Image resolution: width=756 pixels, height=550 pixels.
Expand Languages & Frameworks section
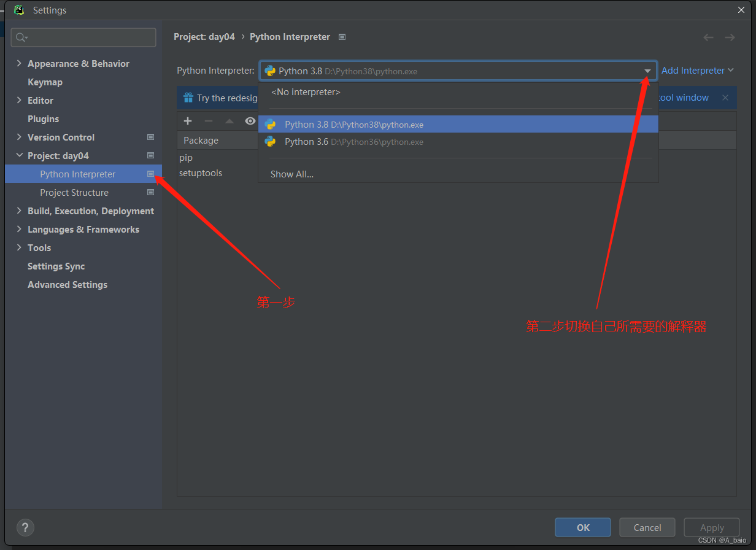[19, 229]
